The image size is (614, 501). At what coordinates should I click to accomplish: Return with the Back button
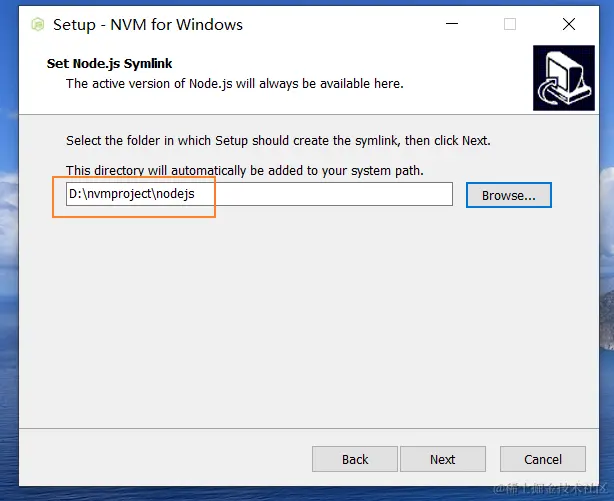point(355,459)
